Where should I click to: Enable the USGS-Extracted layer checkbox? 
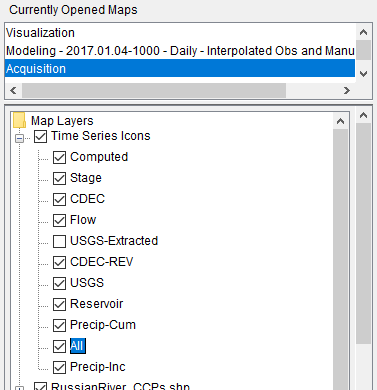[59, 241]
